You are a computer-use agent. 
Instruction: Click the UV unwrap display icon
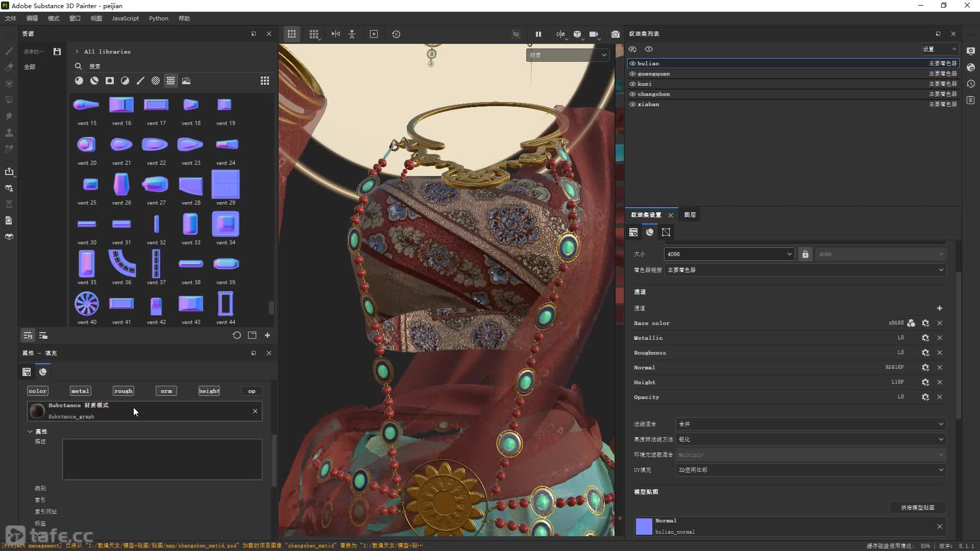(666, 232)
